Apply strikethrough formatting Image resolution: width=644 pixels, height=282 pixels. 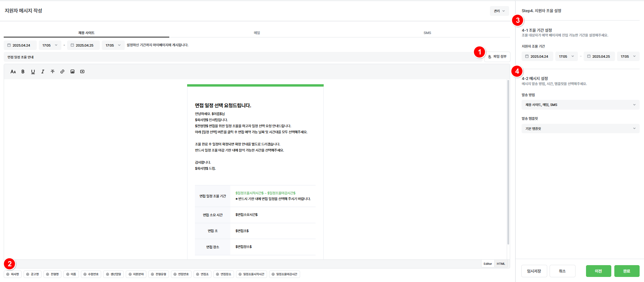point(53,72)
